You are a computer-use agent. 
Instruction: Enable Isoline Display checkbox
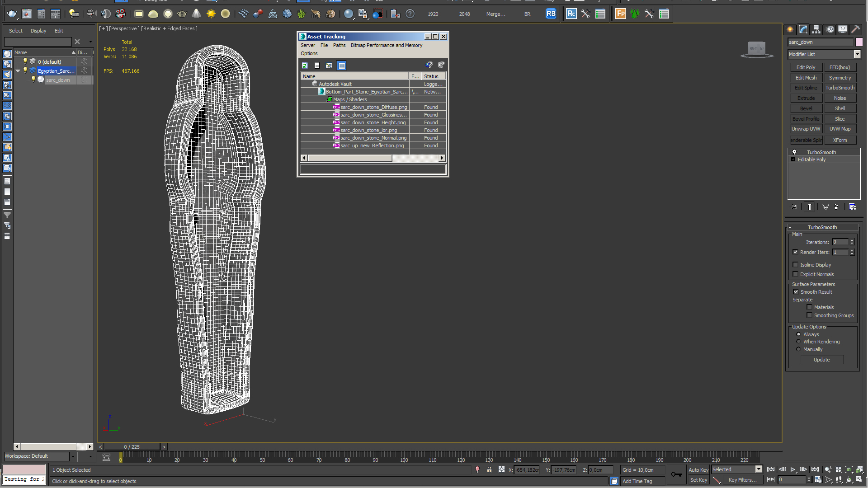pyautogui.click(x=795, y=265)
